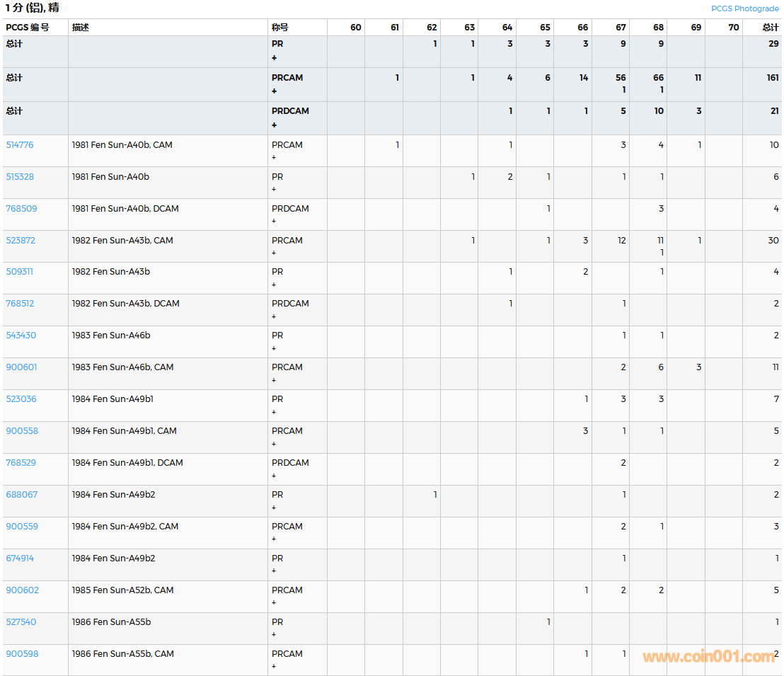Open PCGS number 900601 link
Screen dimensions: 784x676
coord(21,367)
